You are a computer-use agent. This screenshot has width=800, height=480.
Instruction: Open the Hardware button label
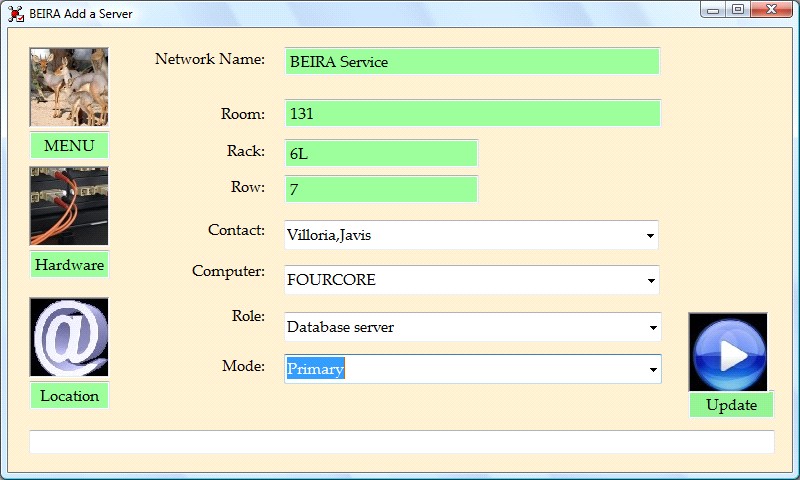tap(69, 265)
